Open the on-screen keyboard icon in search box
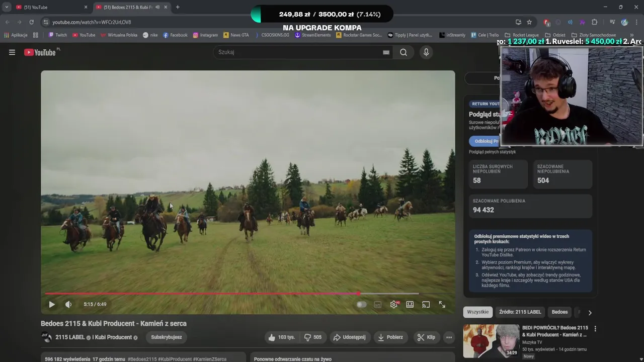 pos(386,52)
